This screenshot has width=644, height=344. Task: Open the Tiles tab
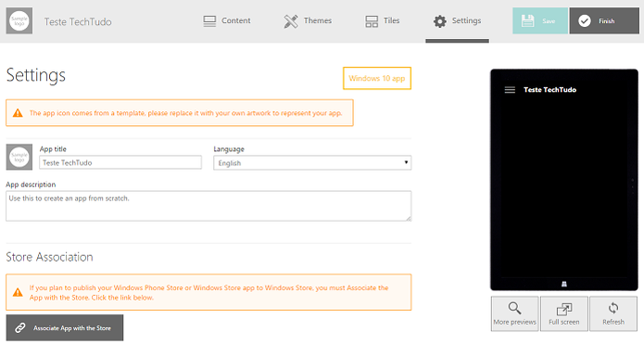[x=382, y=21]
